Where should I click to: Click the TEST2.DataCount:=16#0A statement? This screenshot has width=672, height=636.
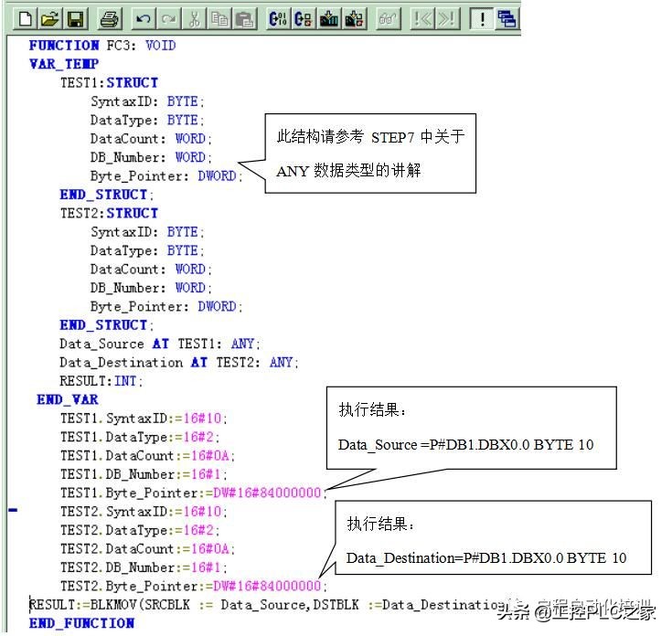pyautogui.click(x=147, y=549)
